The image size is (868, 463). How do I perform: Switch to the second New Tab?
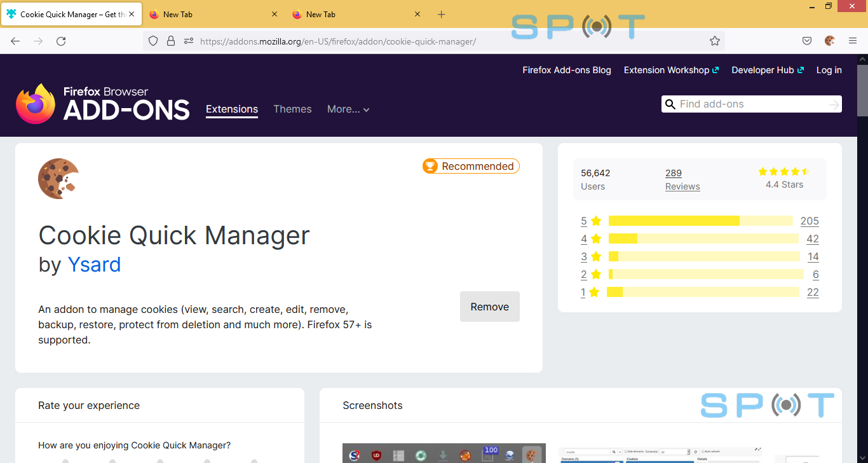click(214, 14)
